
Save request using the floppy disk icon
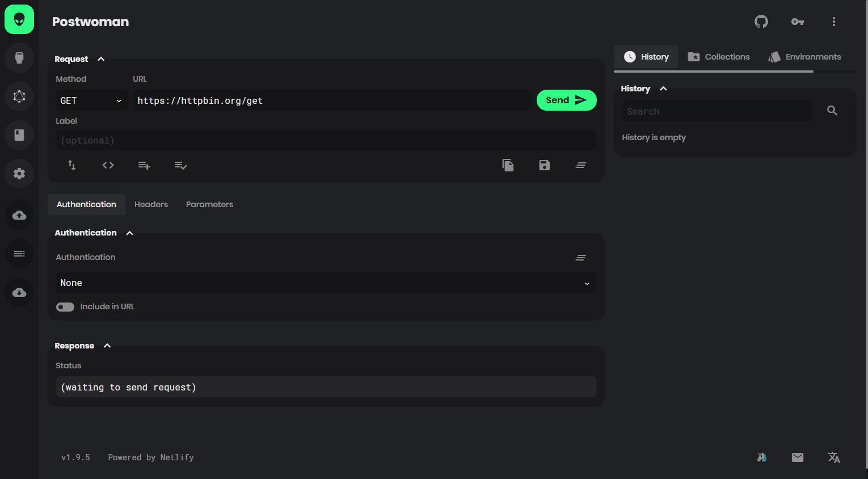click(x=545, y=165)
